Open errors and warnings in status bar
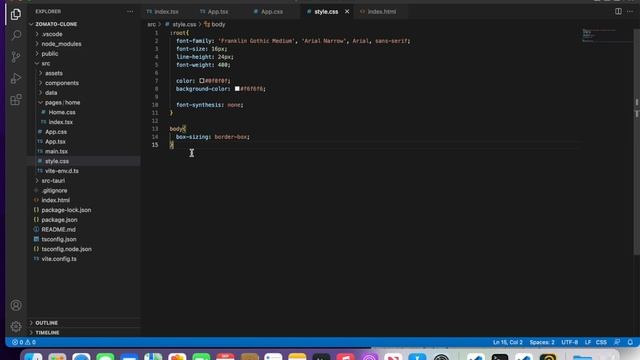Image resolution: width=640 pixels, height=360 pixels. pos(24,342)
